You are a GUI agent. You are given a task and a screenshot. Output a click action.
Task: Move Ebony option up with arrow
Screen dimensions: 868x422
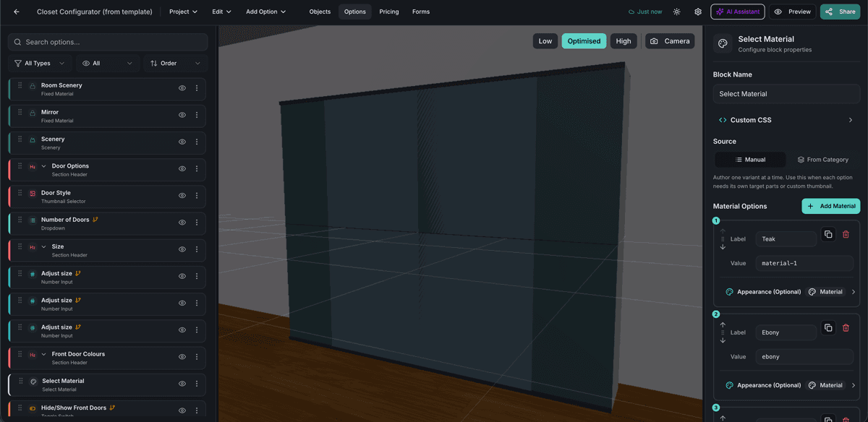point(723,324)
